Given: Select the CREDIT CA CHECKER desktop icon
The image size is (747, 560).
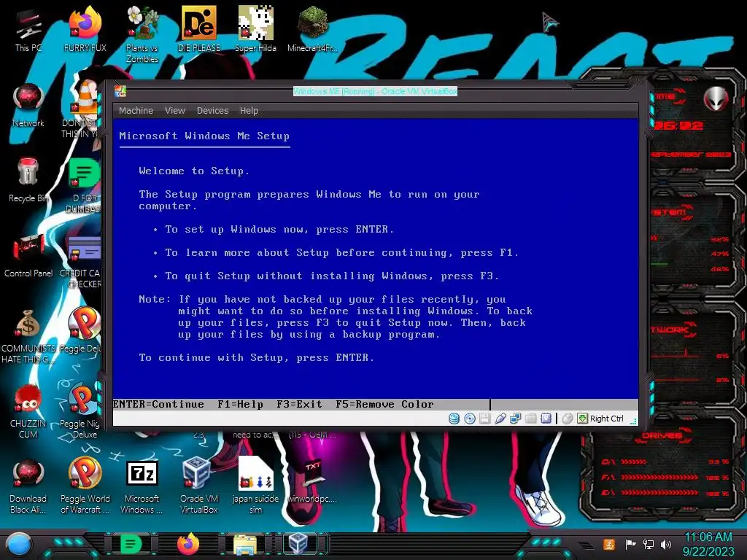Looking at the screenshot, I should point(81,262).
